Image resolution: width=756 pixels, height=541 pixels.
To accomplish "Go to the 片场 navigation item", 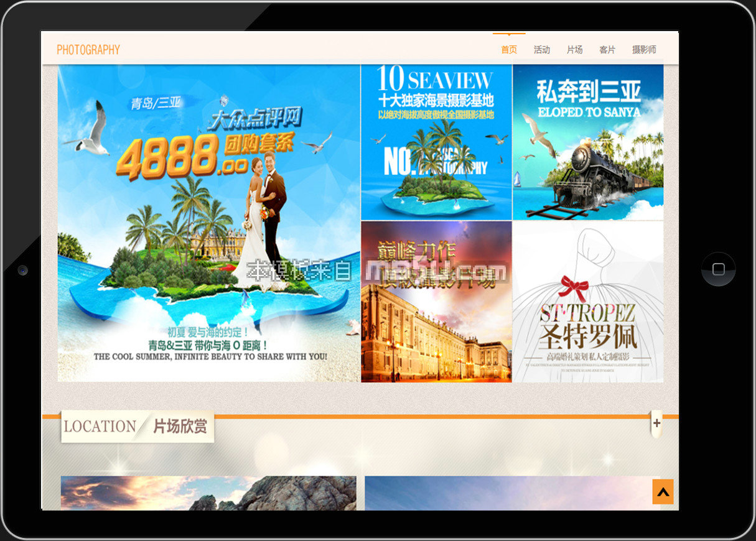I will click(574, 50).
